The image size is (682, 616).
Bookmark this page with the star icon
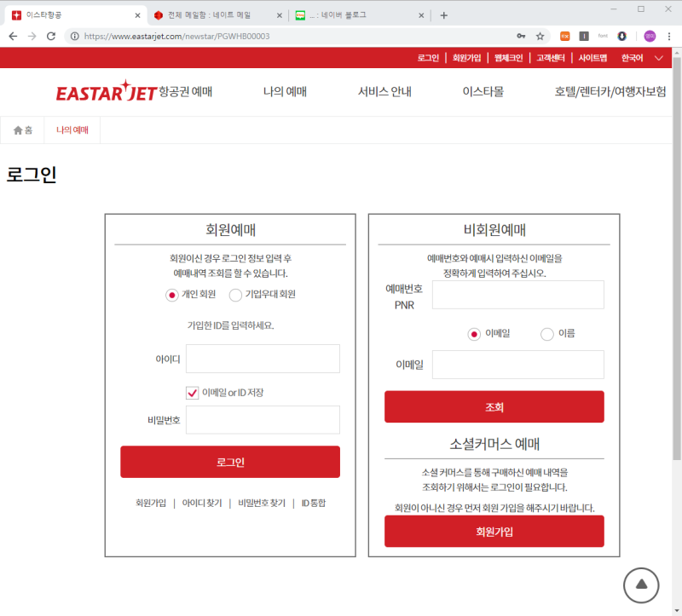click(540, 36)
